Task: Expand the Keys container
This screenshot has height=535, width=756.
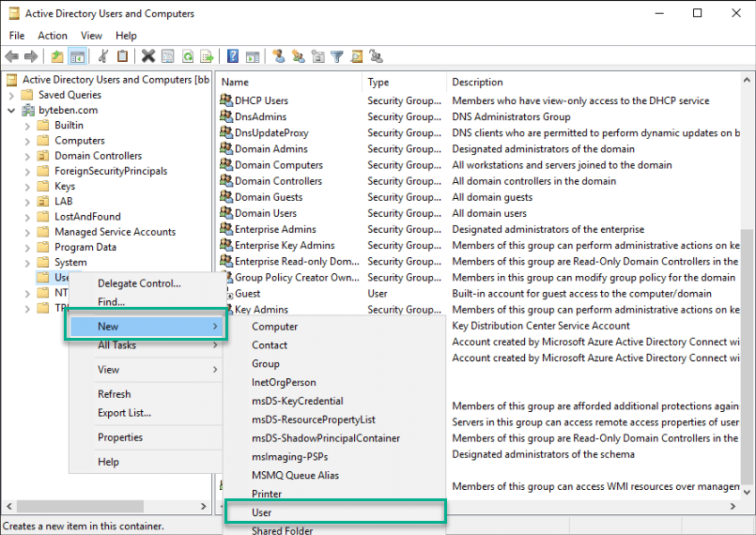Action: point(27,187)
